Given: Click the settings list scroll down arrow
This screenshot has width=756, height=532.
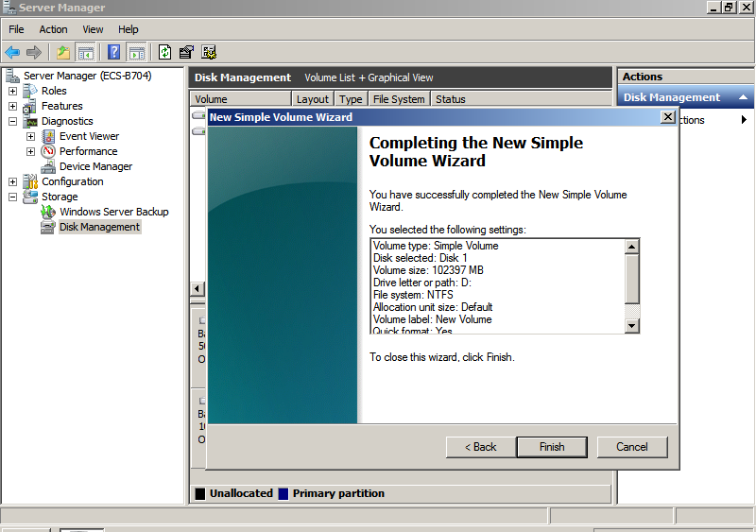Looking at the screenshot, I should click(631, 326).
